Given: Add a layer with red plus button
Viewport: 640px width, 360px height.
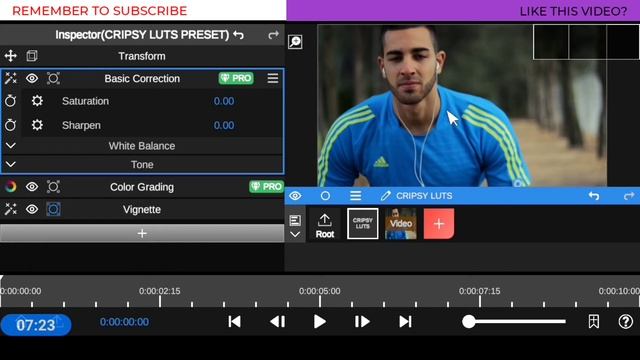Looking at the screenshot, I should [x=439, y=224].
